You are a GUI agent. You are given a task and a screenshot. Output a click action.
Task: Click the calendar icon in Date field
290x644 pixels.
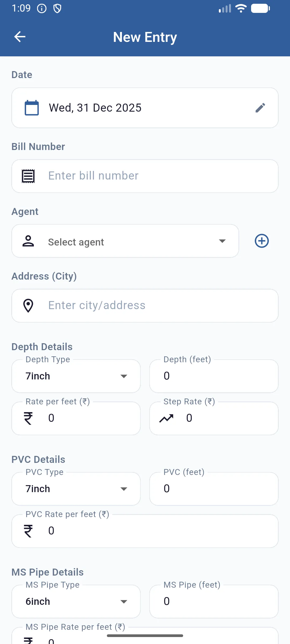click(x=32, y=108)
